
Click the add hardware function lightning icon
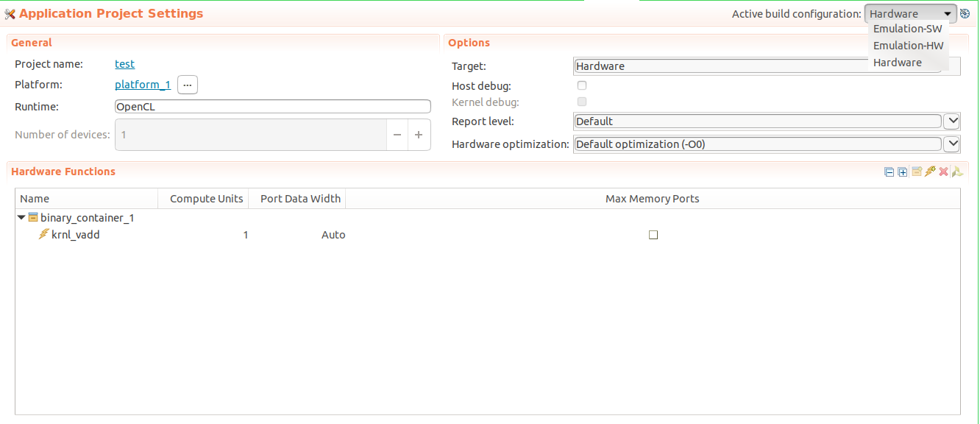click(930, 172)
